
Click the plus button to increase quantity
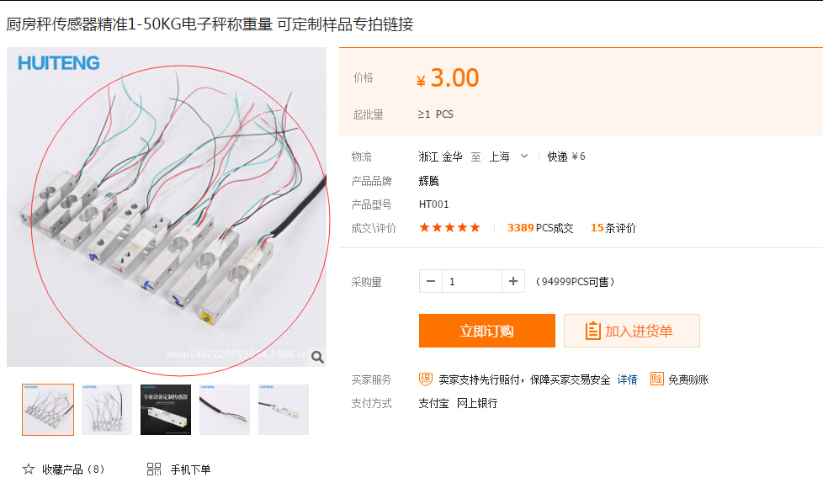[513, 281]
